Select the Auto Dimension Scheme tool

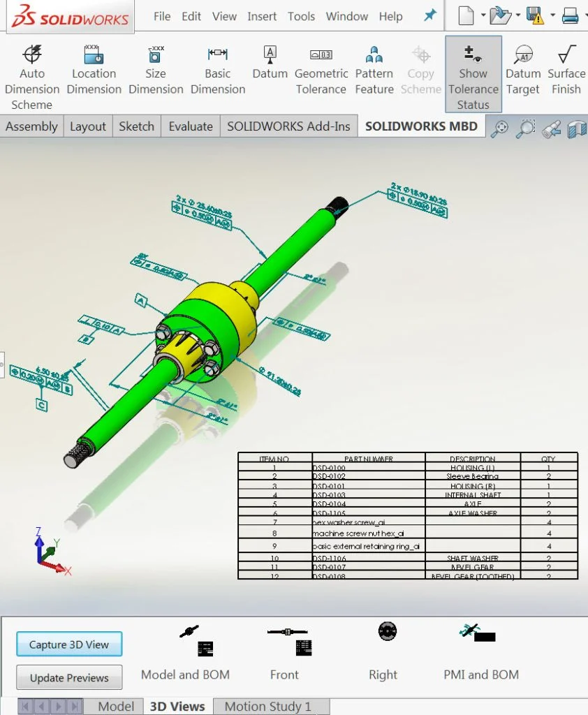click(x=32, y=66)
